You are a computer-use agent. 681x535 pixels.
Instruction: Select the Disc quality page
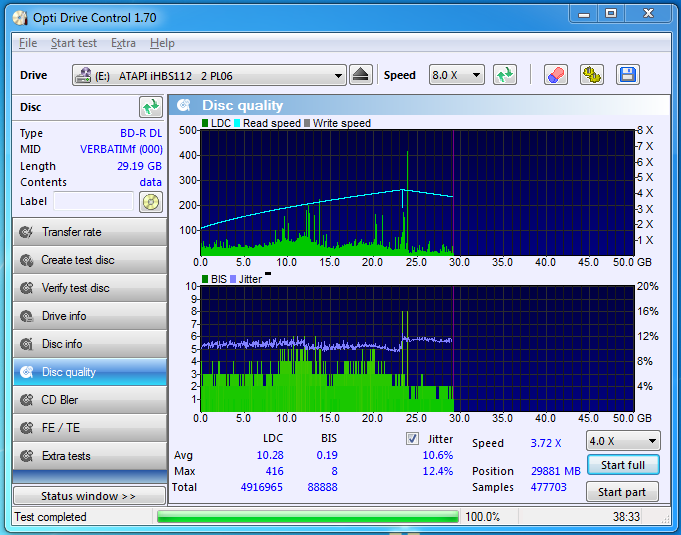point(90,372)
